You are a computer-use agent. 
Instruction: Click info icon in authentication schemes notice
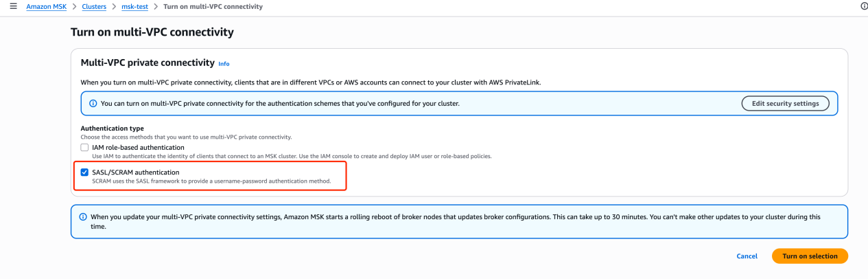(x=93, y=104)
